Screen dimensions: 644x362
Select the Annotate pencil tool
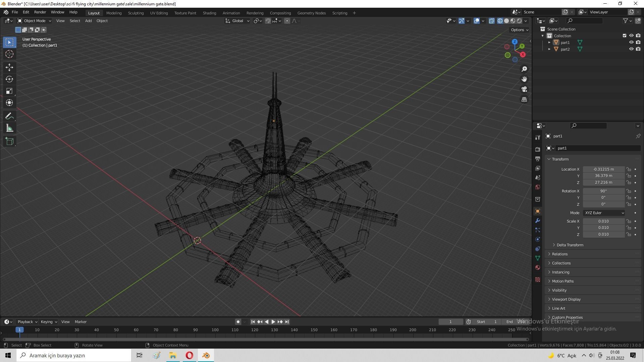pos(9,116)
